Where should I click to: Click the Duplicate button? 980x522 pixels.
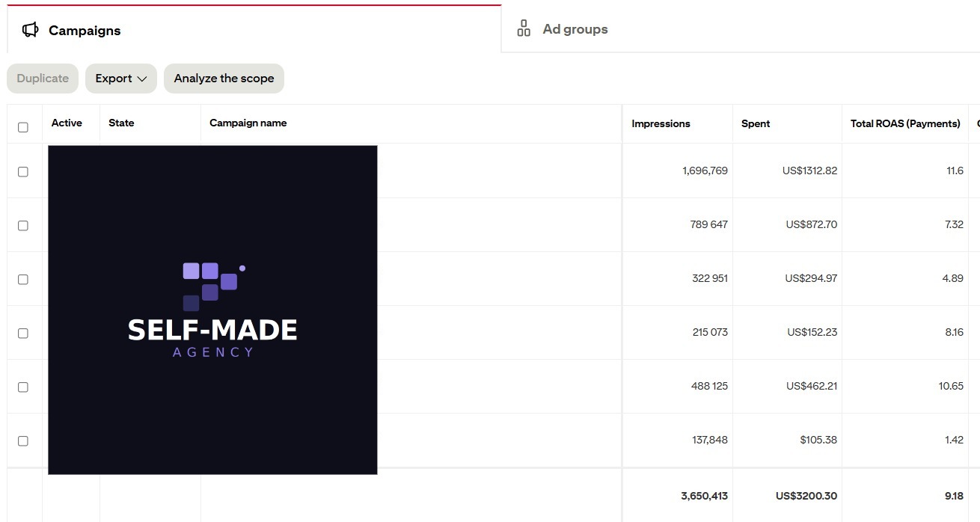(x=43, y=79)
